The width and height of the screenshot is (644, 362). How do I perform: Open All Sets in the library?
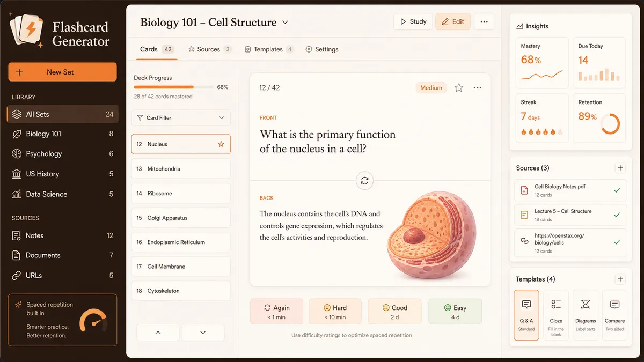(x=62, y=114)
